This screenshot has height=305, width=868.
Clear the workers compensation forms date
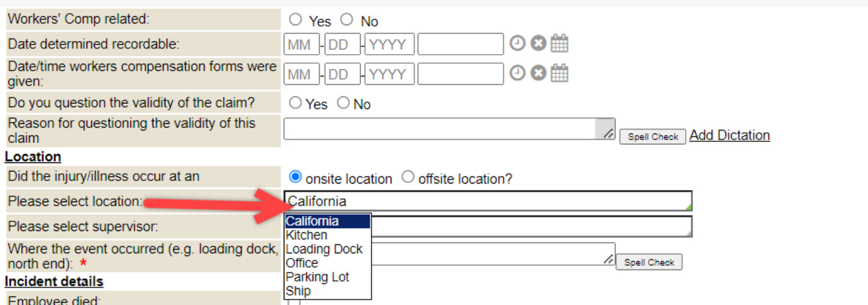(538, 73)
